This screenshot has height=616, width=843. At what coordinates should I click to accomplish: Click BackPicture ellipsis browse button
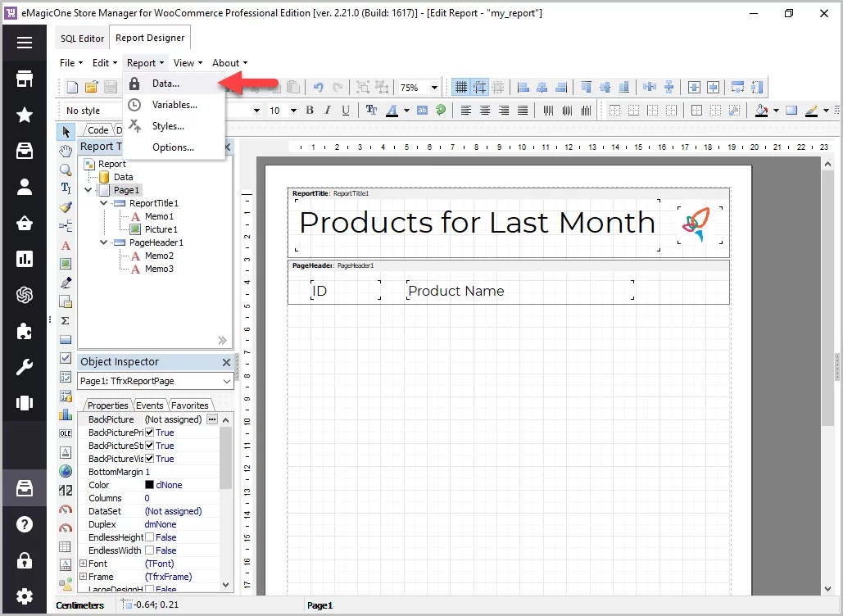pyautogui.click(x=212, y=419)
